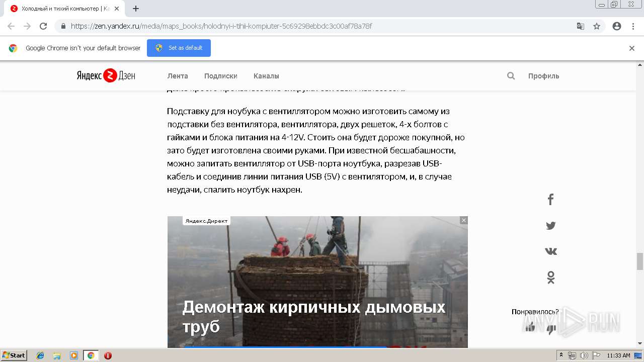This screenshot has width=644, height=362.
Task: Click scrollbar down arrow
Action: (x=640, y=344)
